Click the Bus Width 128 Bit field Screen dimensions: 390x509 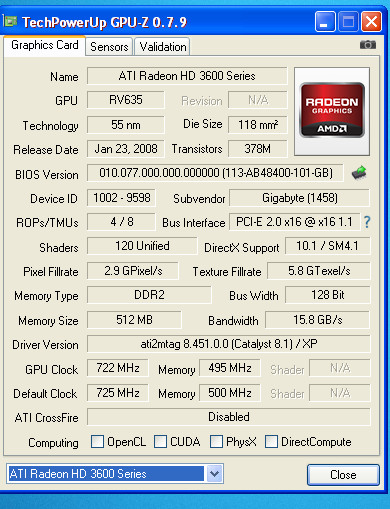328,295
